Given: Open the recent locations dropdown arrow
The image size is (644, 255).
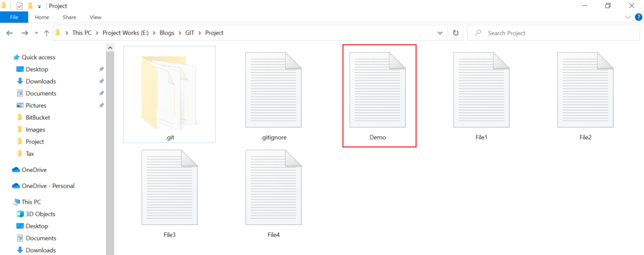Looking at the screenshot, I should click(36, 33).
